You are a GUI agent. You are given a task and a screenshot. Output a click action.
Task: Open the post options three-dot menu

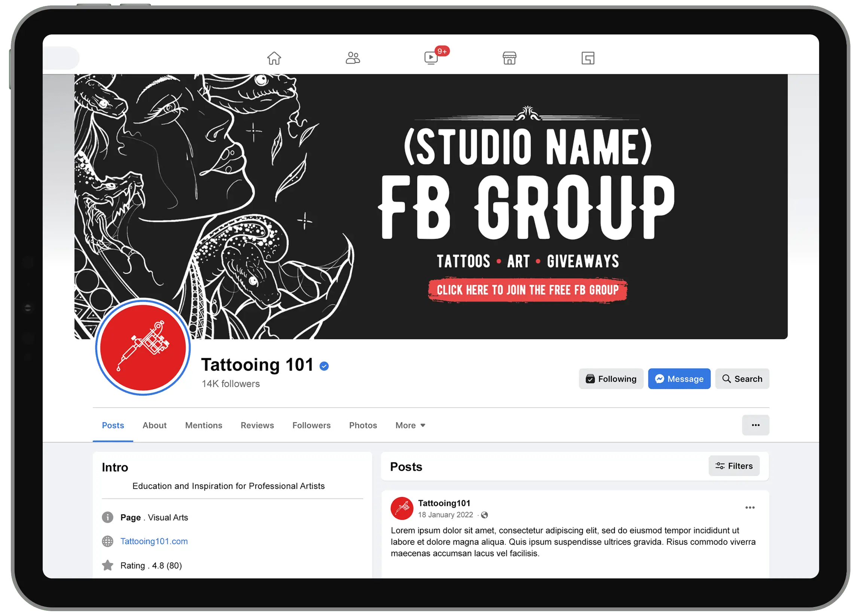(x=750, y=508)
